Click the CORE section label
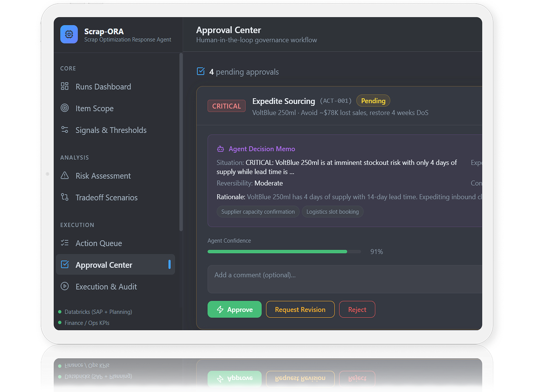The image size is (537, 392). click(x=68, y=68)
